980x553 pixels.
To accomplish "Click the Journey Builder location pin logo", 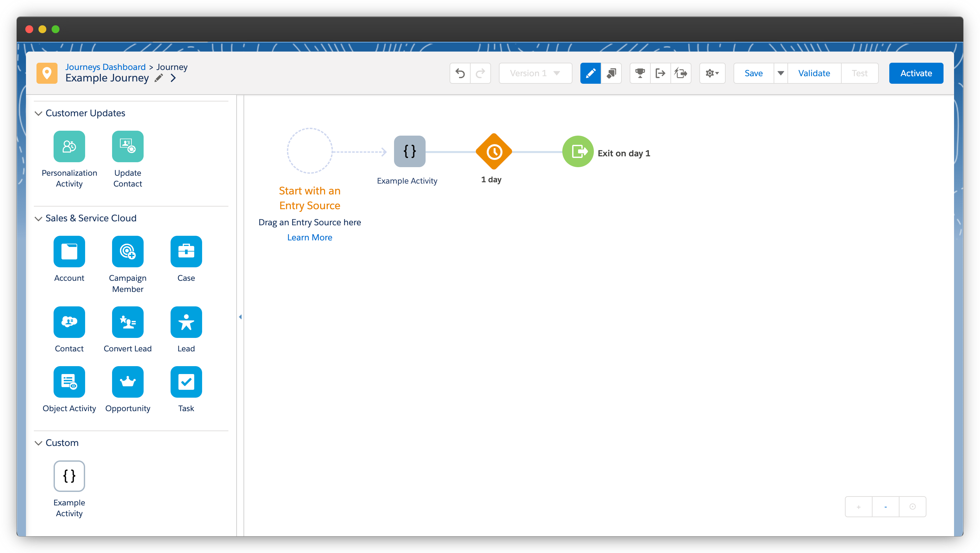I will (47, 73).
